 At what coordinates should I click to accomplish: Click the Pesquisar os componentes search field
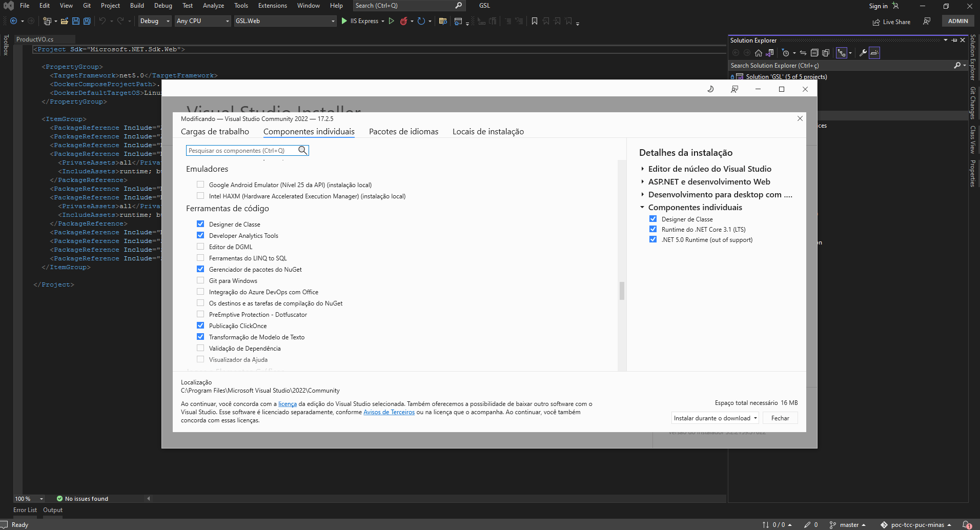[x=242, y=151]
